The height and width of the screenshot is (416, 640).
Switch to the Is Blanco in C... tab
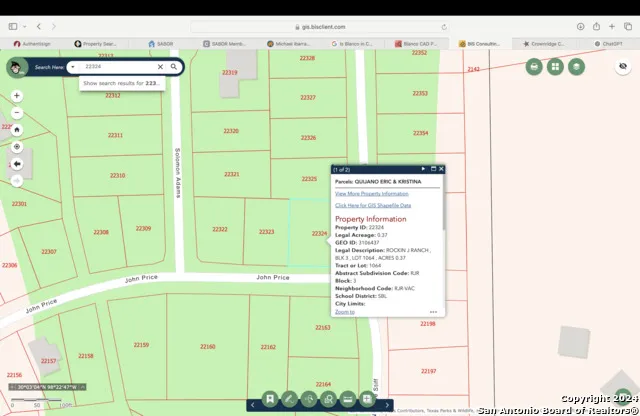coord(352,44)
